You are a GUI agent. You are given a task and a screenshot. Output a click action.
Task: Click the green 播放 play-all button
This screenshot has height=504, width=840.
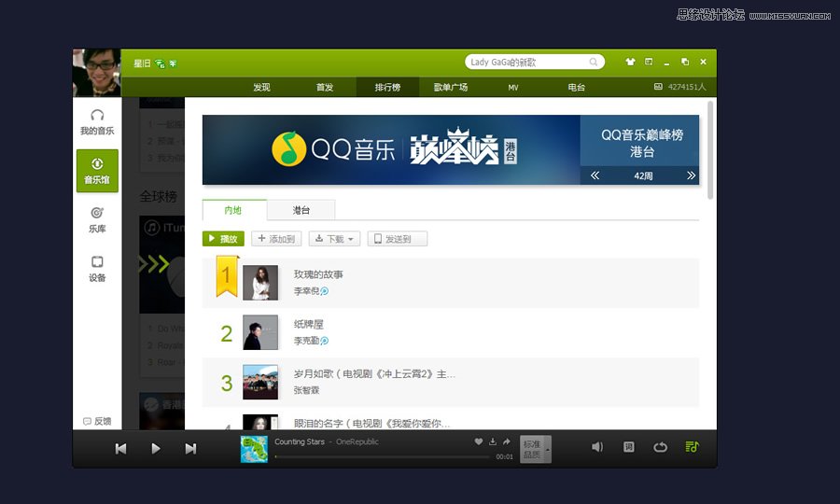click(x=223, y=239)
